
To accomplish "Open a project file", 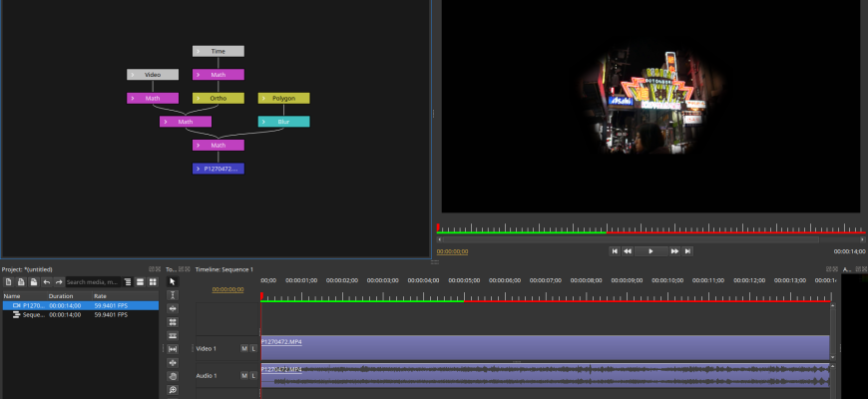I will 21,282.
